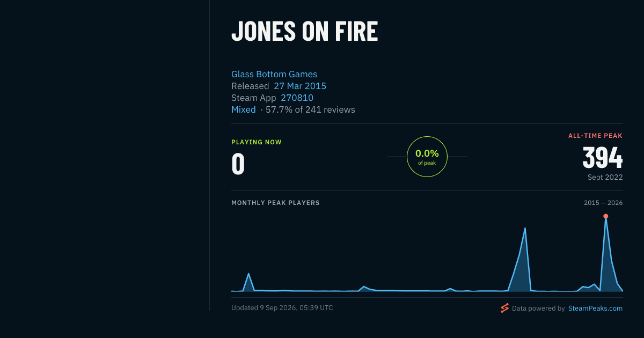This screenshot has width=644, height=338.
Task: Click the small early spike in chart
Action: (248, 275)
